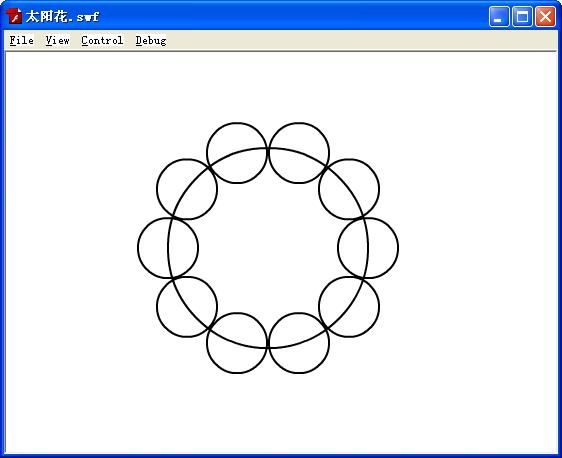The width and height of the screenshot is (562, 458).
Task: Open the Control menu
Action: [x=102, y=40]
